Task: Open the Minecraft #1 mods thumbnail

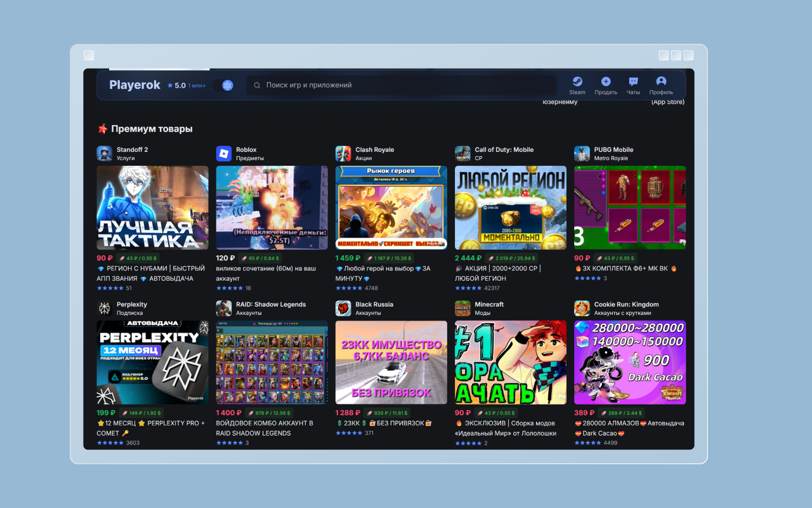Action: [x=511, y=363]
